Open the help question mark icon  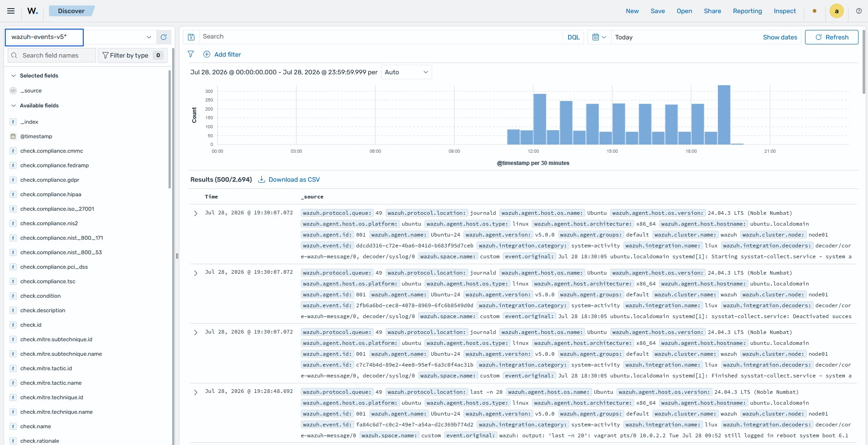point(858,11)
